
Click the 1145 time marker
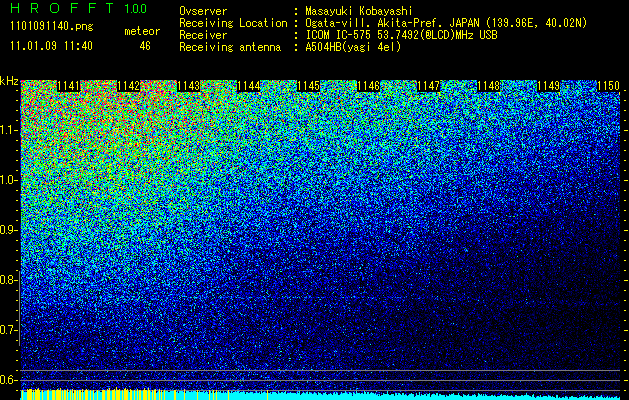(308, 86)
